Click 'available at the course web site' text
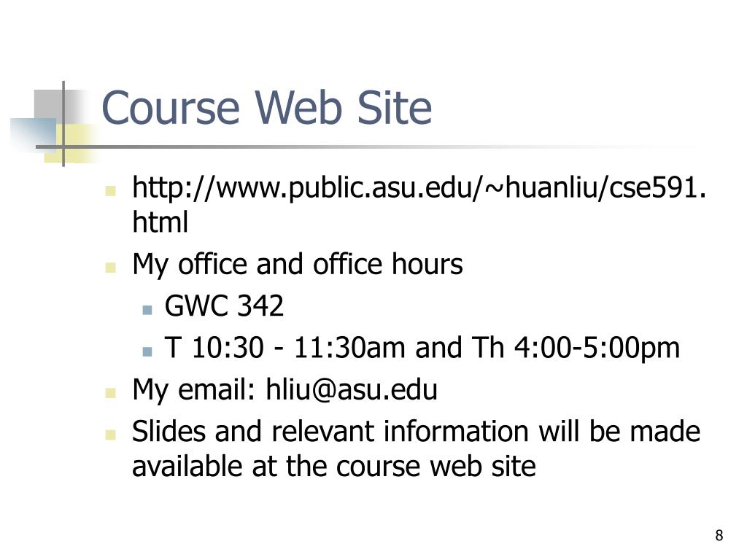The width and height of the screenshot is (747, 560). pyautogui.click(x=333, y=466)
